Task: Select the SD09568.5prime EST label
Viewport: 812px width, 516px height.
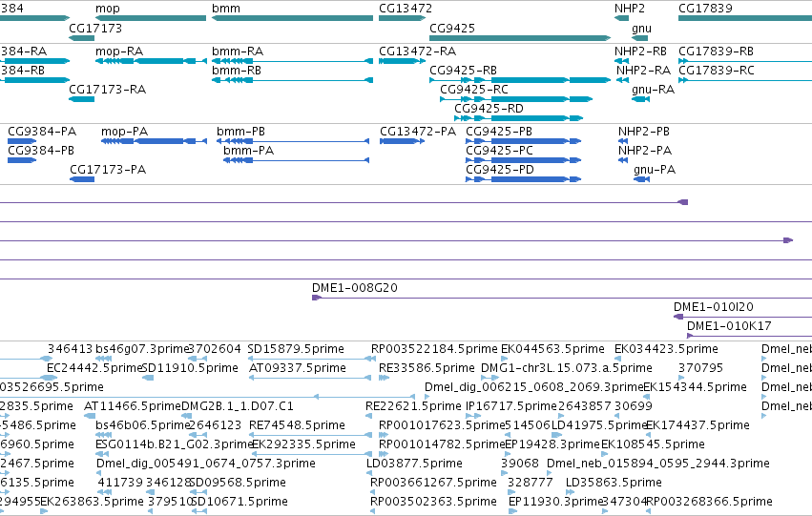Action: [238, 483]
